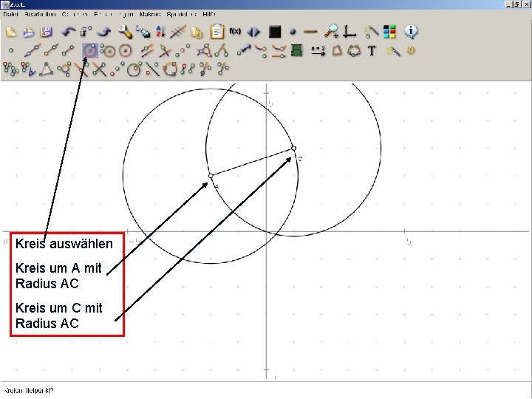Click point A on the canvas

211,176
